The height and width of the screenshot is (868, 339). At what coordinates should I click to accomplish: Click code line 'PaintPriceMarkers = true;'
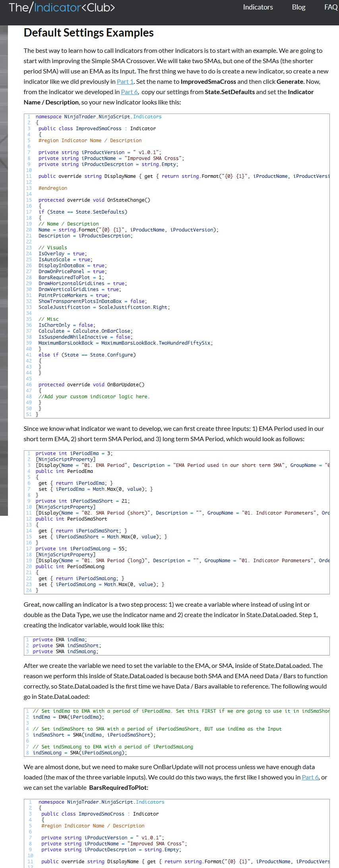click(x=74, y=295)
